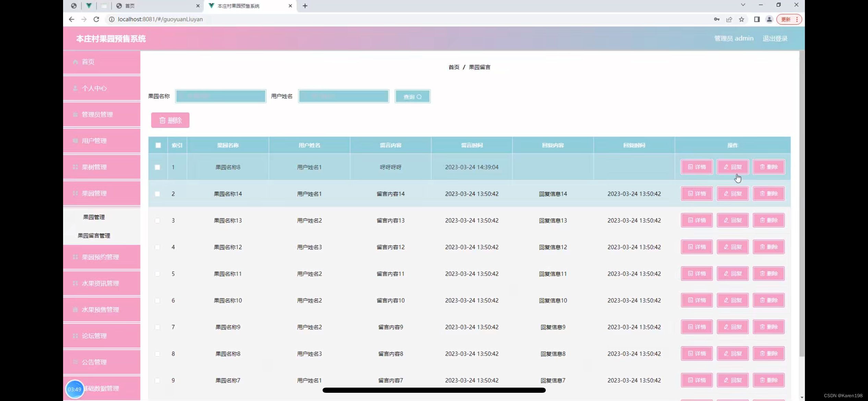Check the checkbox for 果园名称7 row
Image resolution: width=868 pixels, height=401 pixels.
click(x=157, y=380)
